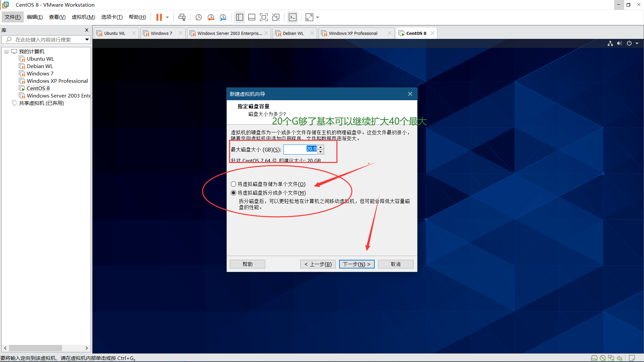Screen dimensions: 644x362
Task: Toggle the library sidebar view icon
Action: tap(239, 17)
